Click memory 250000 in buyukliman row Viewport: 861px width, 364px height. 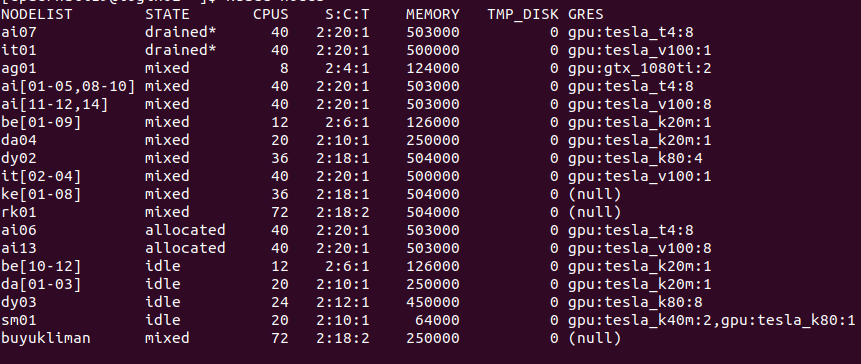pyautogui.click(x=433, y=338)
